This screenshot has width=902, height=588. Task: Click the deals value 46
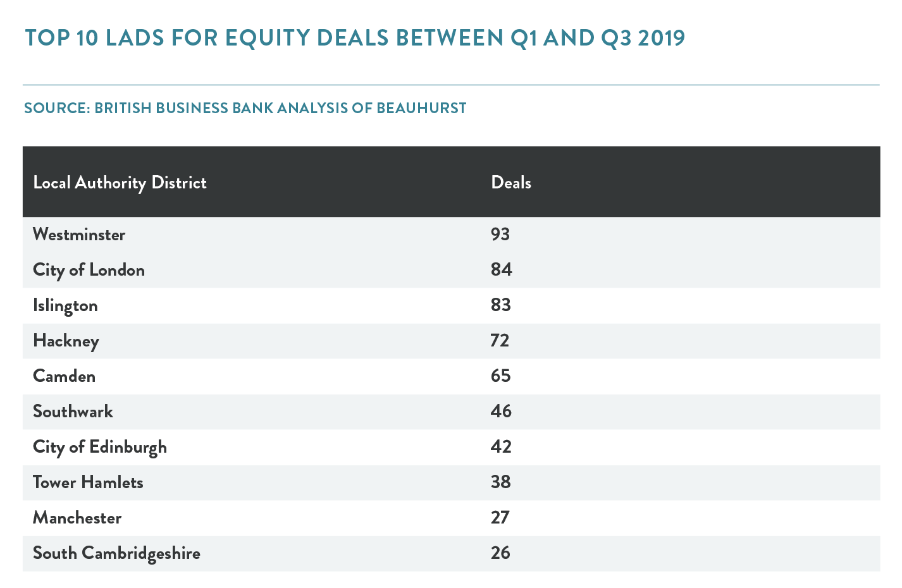click(501, 412)
